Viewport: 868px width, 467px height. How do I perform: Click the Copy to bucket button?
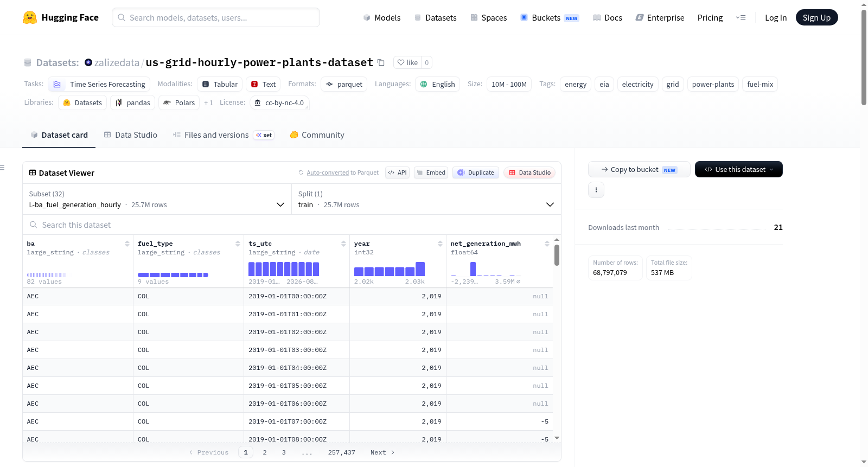tap(639, 169)
